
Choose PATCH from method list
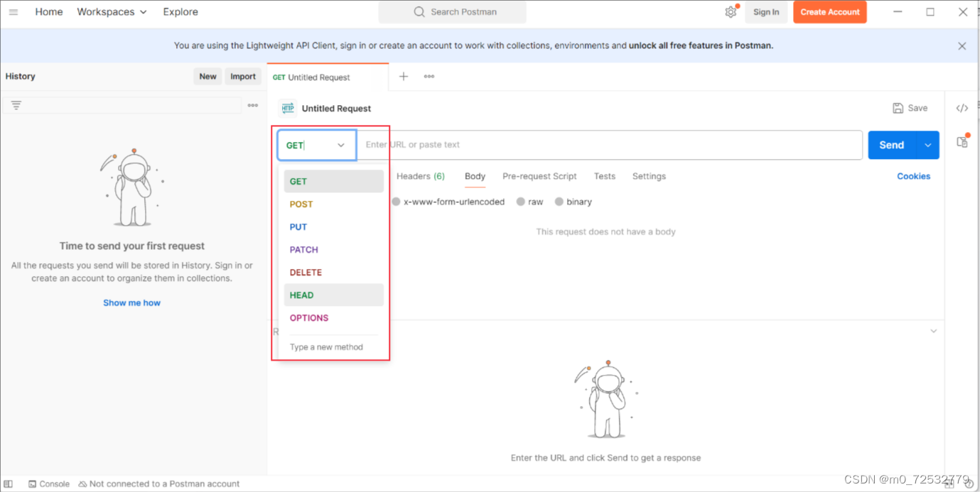coord(334,250)
